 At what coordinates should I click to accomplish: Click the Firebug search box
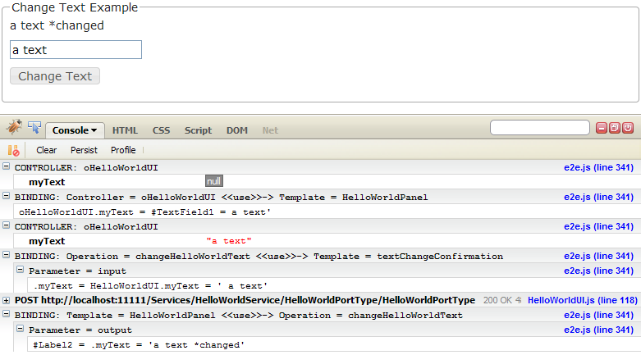click(x=539, y=128)
